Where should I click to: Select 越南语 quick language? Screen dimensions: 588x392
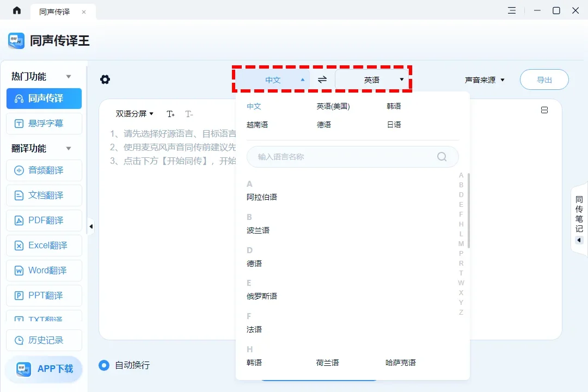[x=257, y=125]
